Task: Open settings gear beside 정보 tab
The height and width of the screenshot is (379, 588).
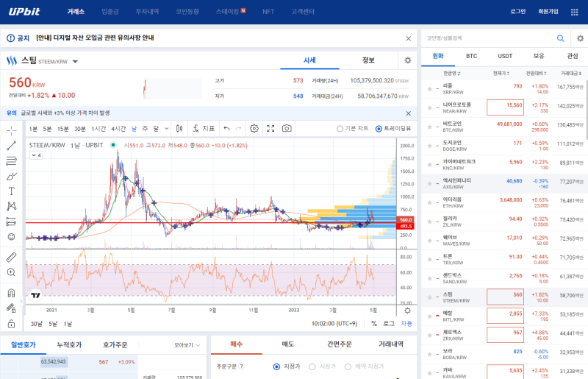Action: [x=408, y=60]
